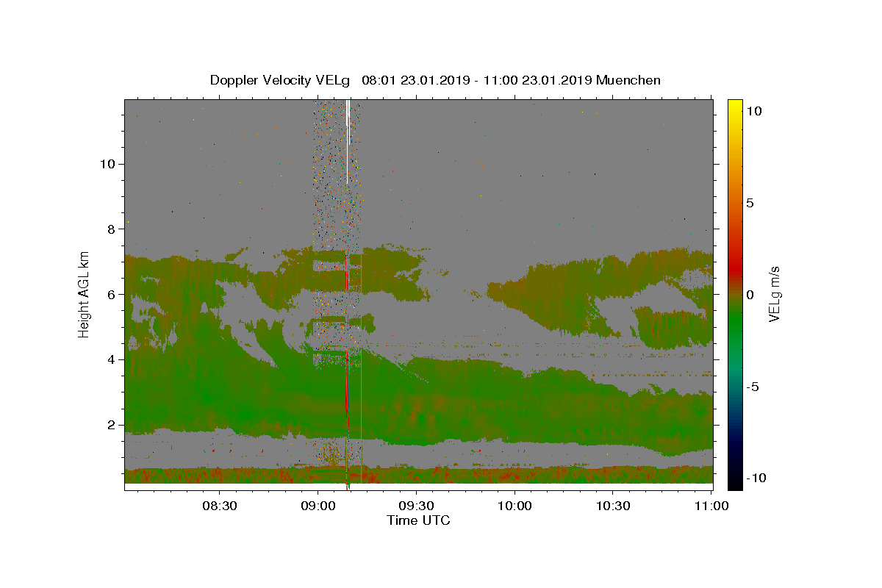Viewport: 882px width, 588px height.
Task: Click the yellow top of the colorbar
Action: pyautogui.click(x=735, y=105)
